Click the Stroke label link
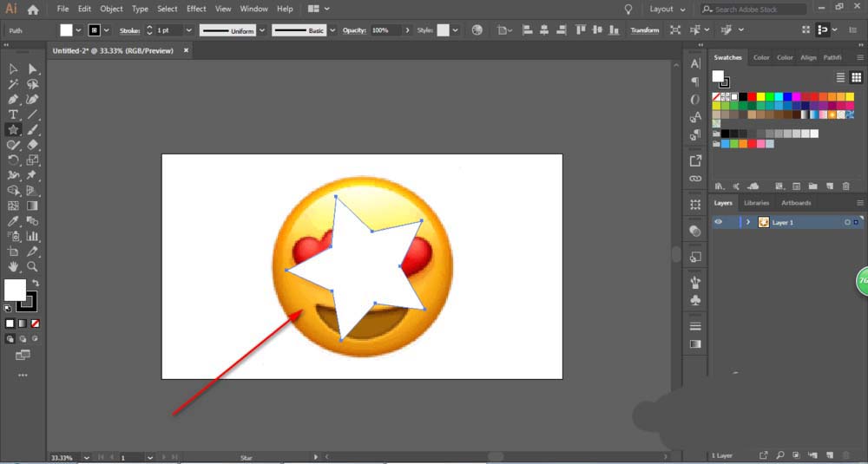Viewport: 868px width, 464px height. pyautogui.click(x=130, y=31)
